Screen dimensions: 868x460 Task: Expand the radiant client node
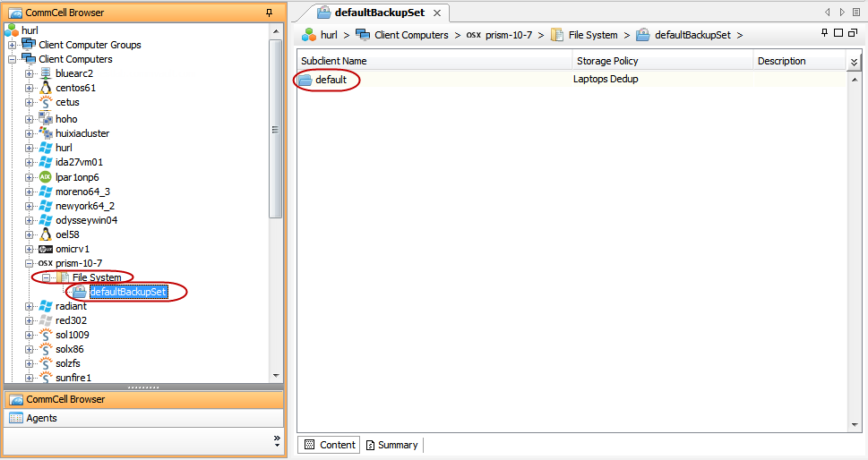point(30,306)
